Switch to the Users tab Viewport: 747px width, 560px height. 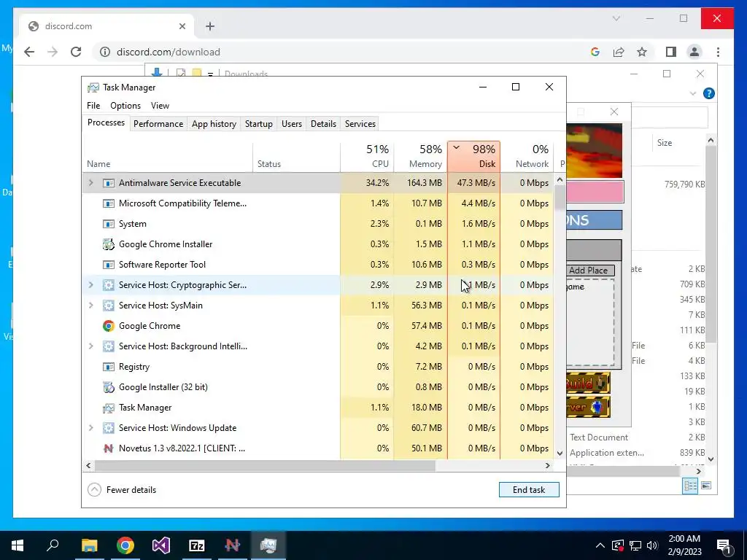292,124
